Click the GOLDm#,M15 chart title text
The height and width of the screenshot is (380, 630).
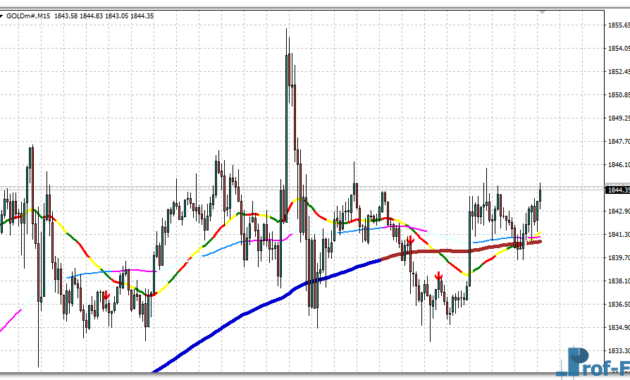pyautogui.click(x=28, y=16)
